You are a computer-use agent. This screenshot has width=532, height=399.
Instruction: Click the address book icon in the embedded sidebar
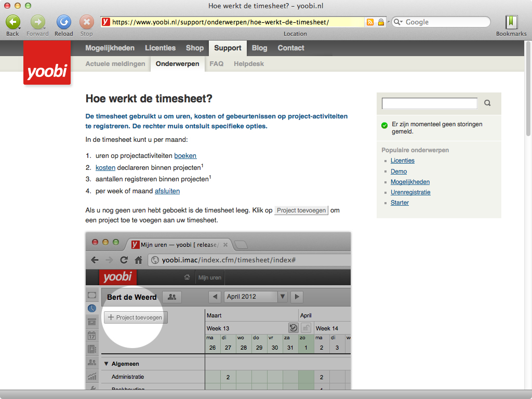[x=92, y=349]
